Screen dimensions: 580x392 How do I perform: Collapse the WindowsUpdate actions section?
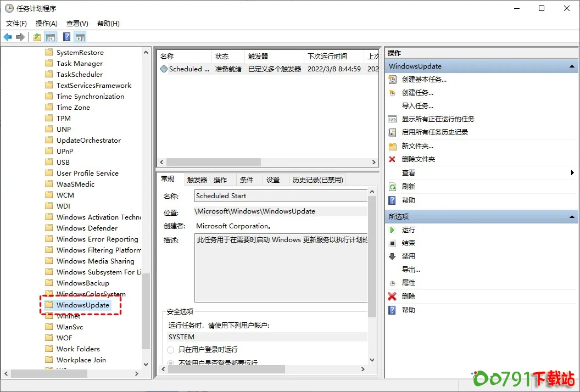(572, 66)
